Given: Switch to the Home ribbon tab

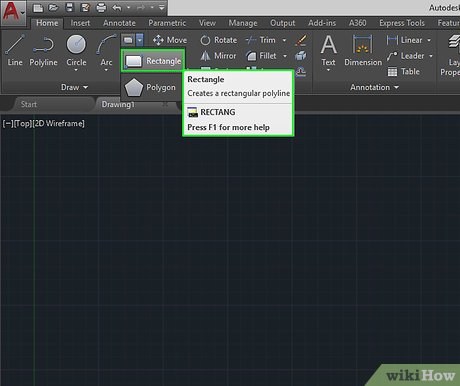Looking at the screenshot, I should pos(47,23).
